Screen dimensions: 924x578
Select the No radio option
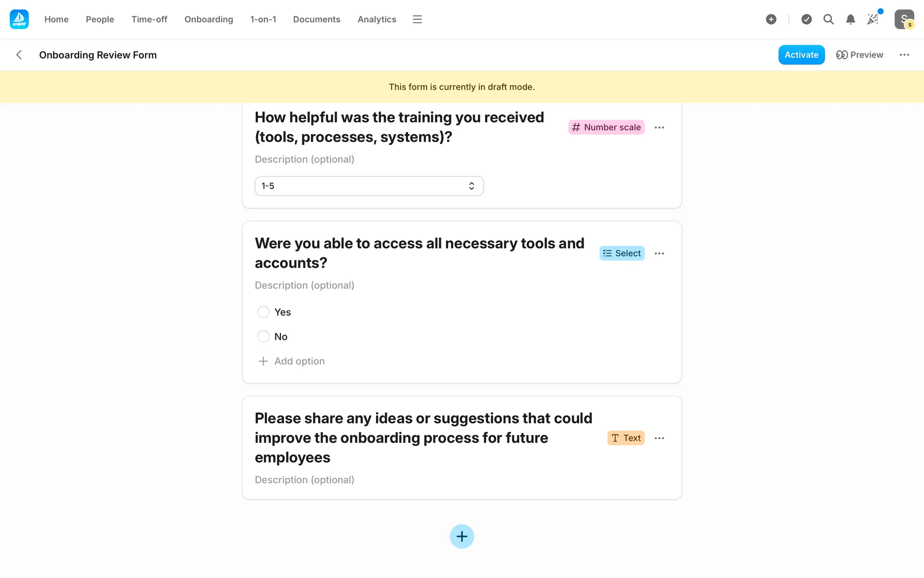pos(263,337)
